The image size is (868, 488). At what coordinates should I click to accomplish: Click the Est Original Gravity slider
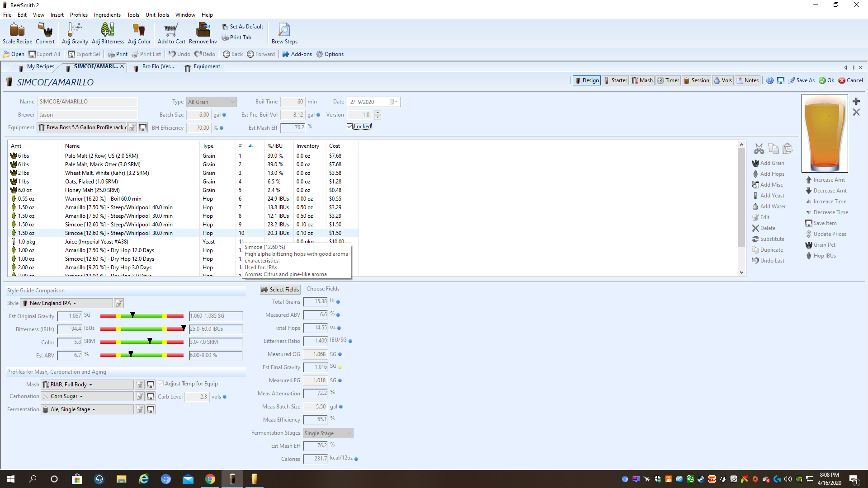pos(142,316)
